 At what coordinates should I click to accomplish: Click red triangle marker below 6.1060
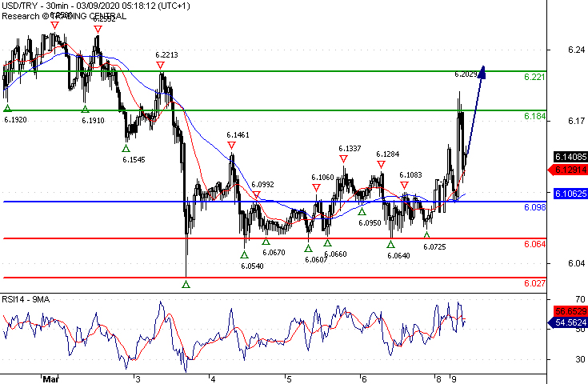[x=316, y=187]
